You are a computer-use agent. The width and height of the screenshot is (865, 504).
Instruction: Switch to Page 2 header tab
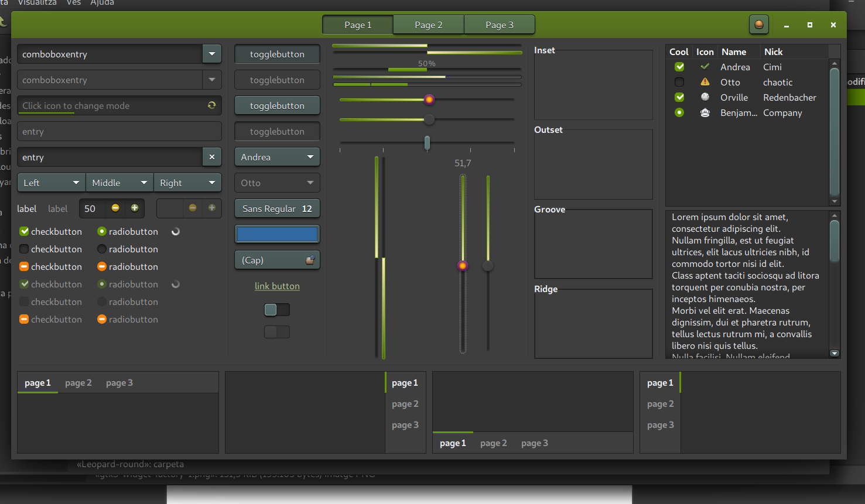(x=429, y=25)
